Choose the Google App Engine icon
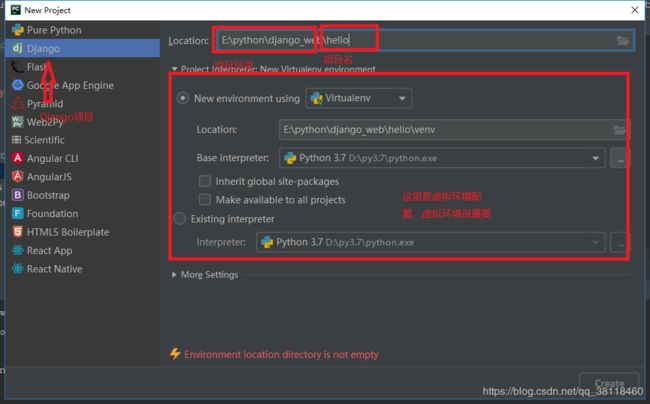The image size is (650, 404). coord(18,85)
